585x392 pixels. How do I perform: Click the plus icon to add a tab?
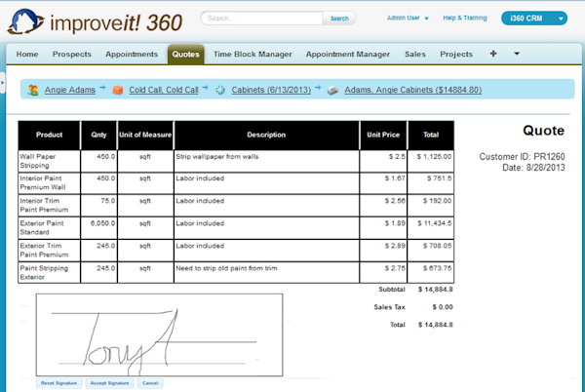click(492, 54)
